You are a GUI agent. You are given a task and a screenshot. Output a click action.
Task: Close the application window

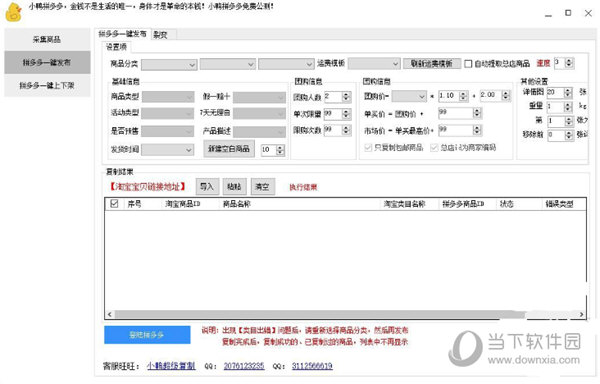pyautogui.click(x=589, y=13)
